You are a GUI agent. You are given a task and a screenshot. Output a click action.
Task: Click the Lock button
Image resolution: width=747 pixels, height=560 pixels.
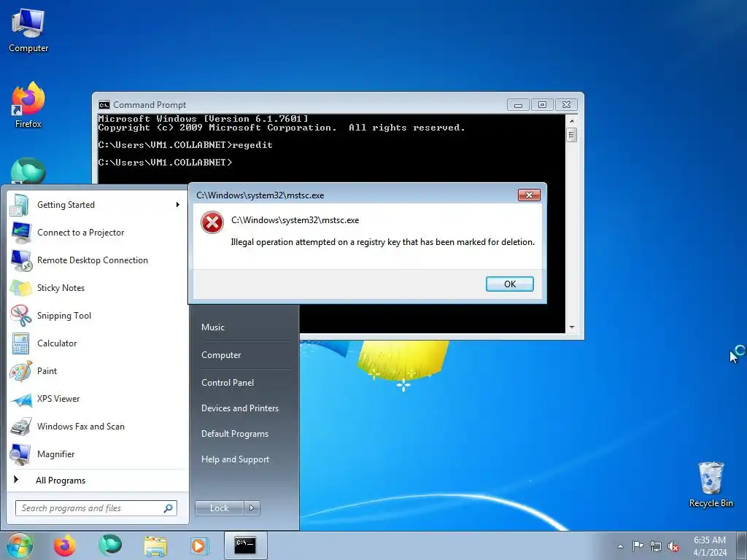click(x=219, y=508)
